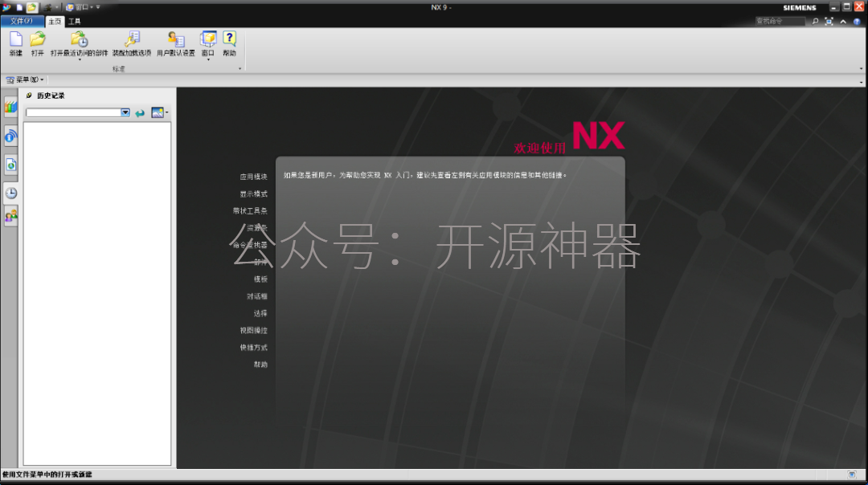Select 快捷方式 on welcome page

(x=253, y=348)
